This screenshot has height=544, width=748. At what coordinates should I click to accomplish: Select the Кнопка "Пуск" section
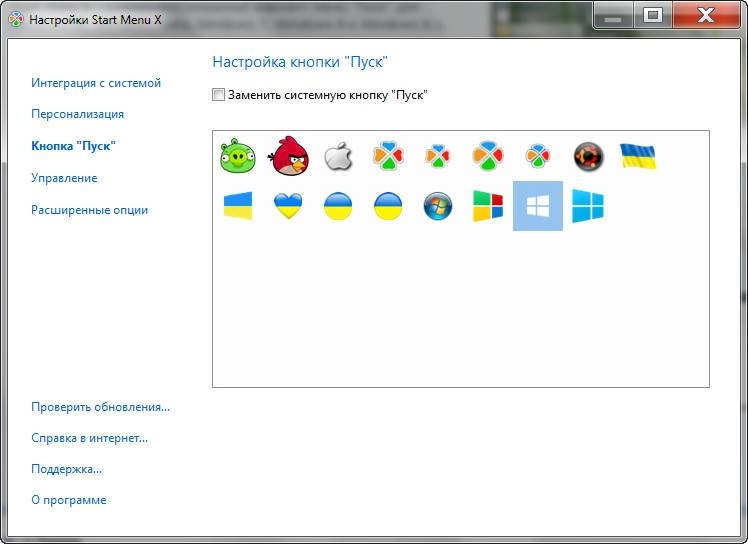(x=73, y=146)
